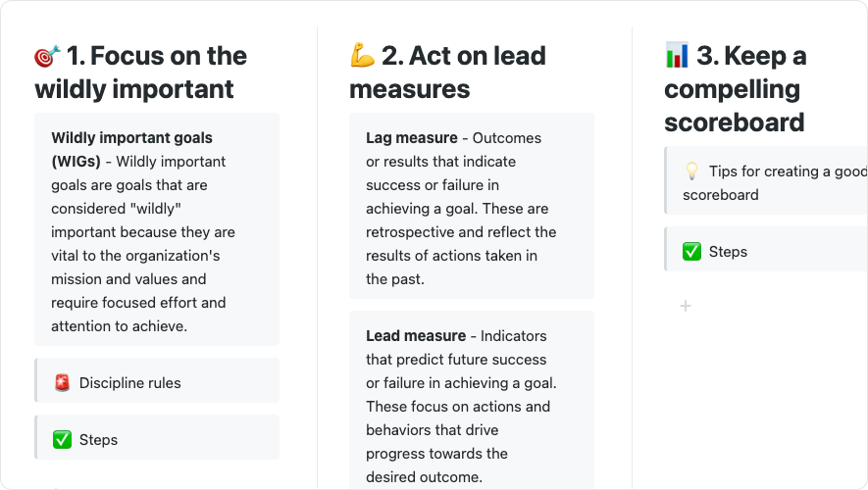
Task: Open the Tips for creating a good scoreboard block
Action: pos(775,182)
